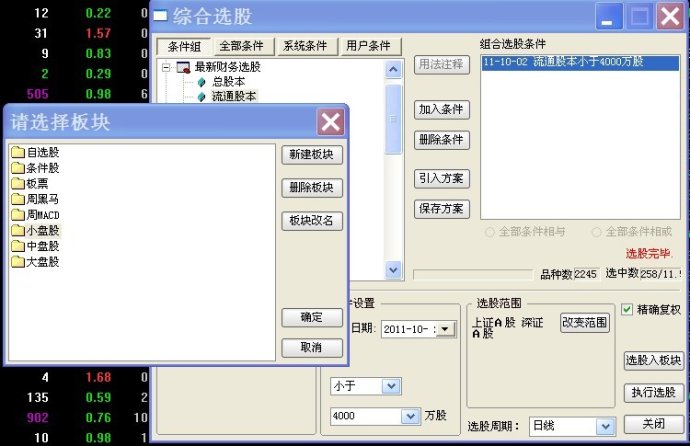Image resolution: width=690 pixels, height=446 pixels.
Task: Click the 保存方案 button
Action: click(441, 209)
